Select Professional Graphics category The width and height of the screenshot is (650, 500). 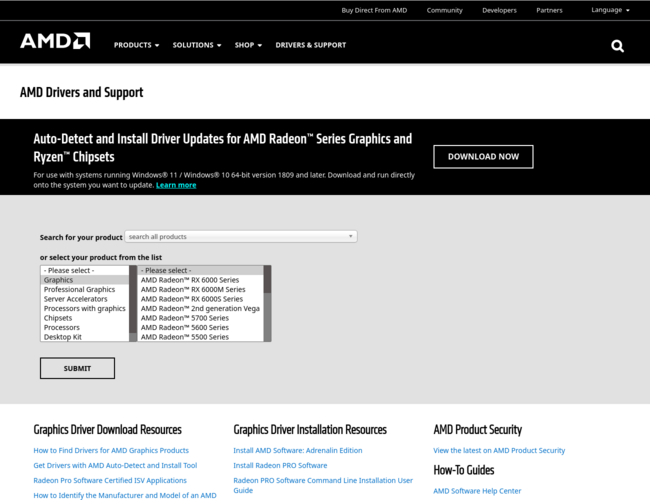[85, 289]
